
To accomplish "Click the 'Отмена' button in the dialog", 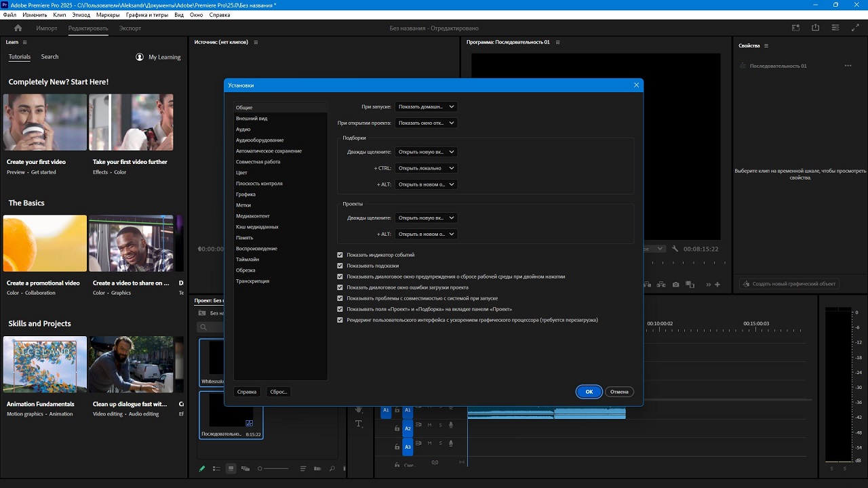I will pyautogui.click(x=619, y=392).
